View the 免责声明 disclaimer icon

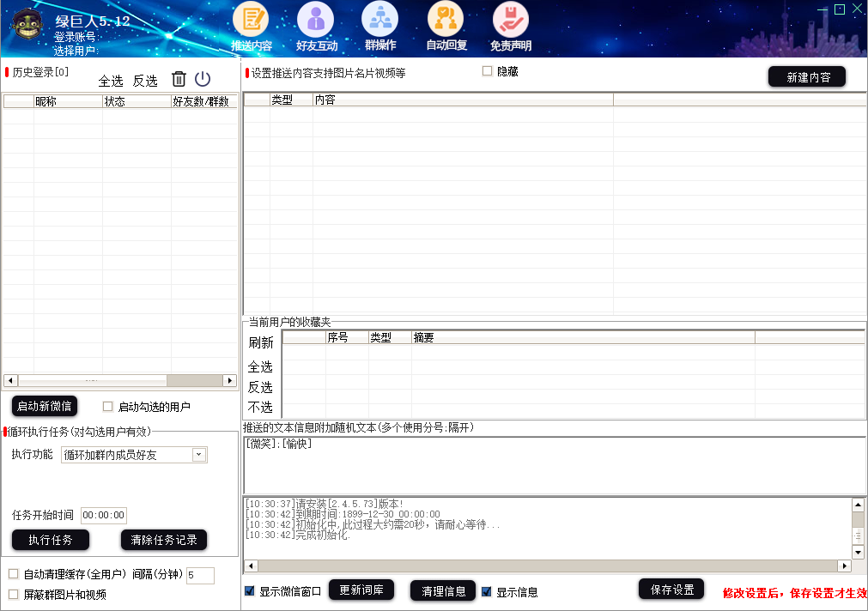508,19
